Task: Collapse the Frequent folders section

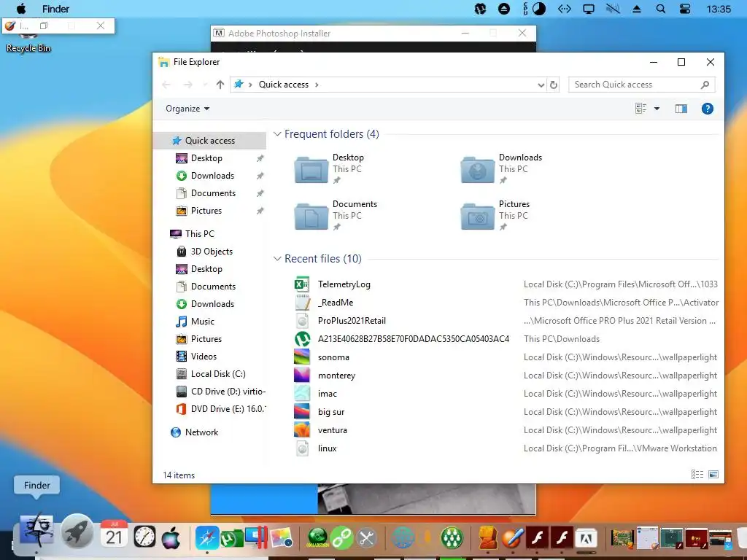Action: click(277, 134)
